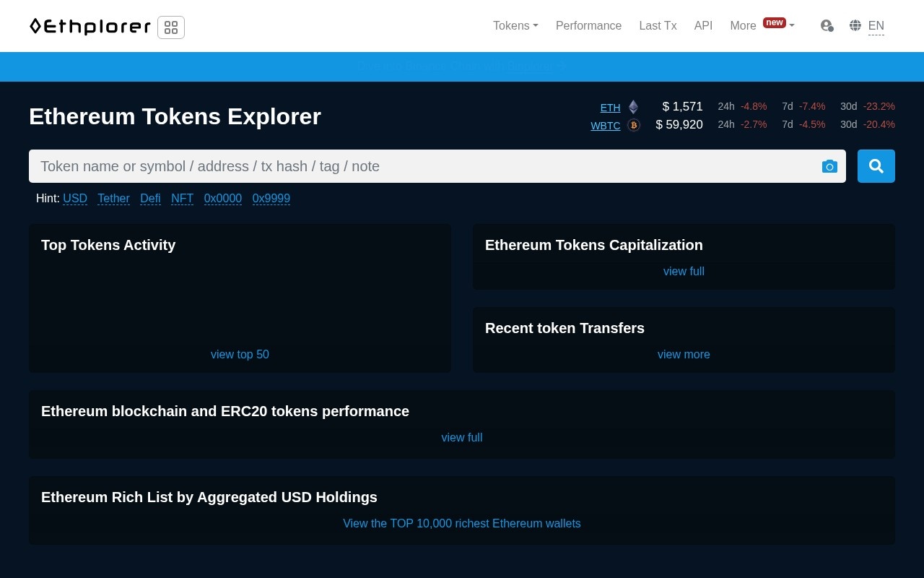Viewport: 924px width, 578px height.
Task: View the TOP 10,000 richest wallets link
Action: [462, 524]
